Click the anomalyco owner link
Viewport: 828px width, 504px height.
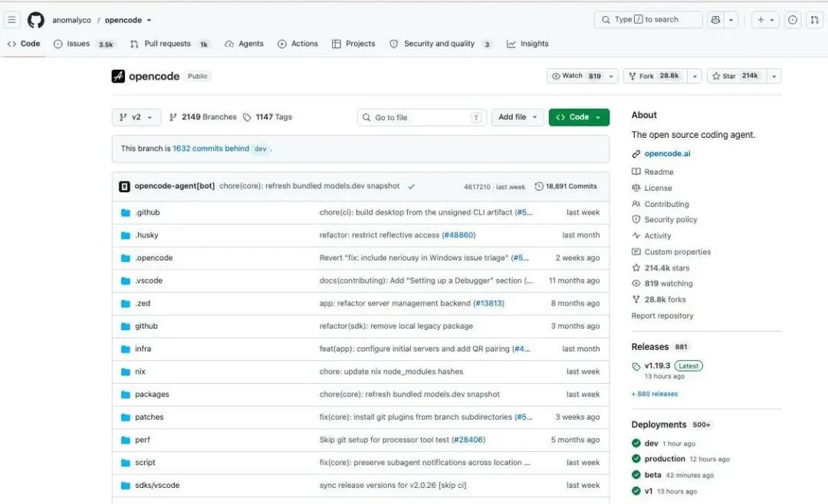pos(71,20)
